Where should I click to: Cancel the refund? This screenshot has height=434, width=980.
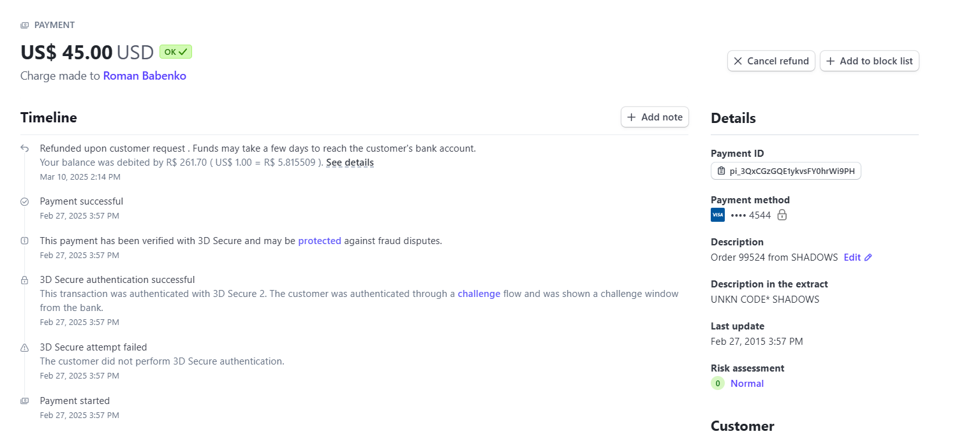(x=771, y=61)
